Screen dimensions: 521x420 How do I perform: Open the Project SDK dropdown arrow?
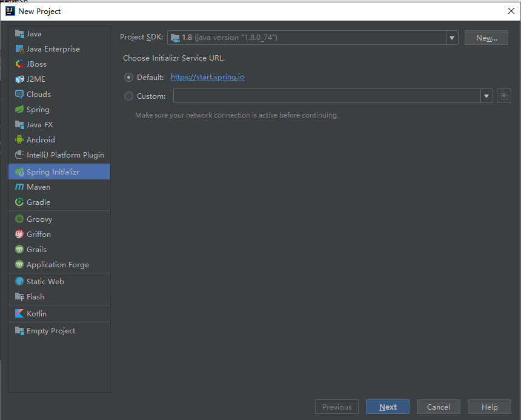[452, 38]
